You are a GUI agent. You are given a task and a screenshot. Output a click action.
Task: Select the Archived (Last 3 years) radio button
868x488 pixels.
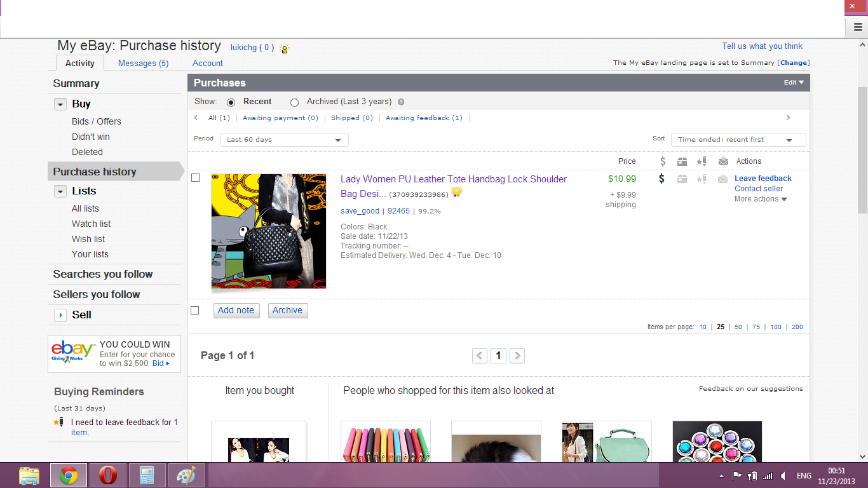tap(294, 102)
